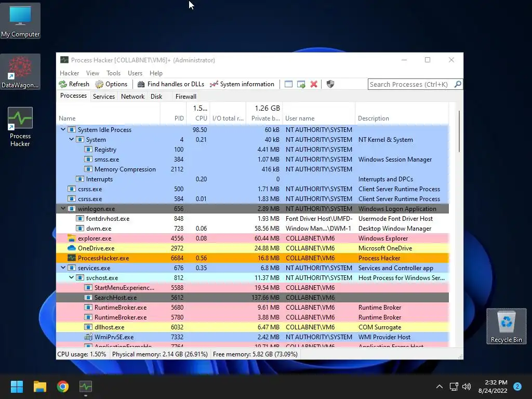Open the DataWagon desktop shortcut

20,72
